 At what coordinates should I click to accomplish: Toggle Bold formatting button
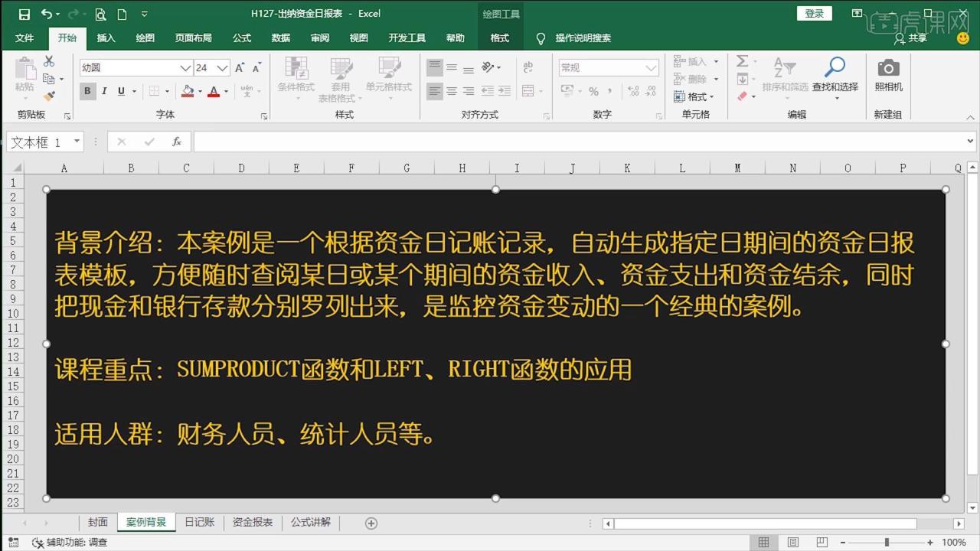[87, 91]
